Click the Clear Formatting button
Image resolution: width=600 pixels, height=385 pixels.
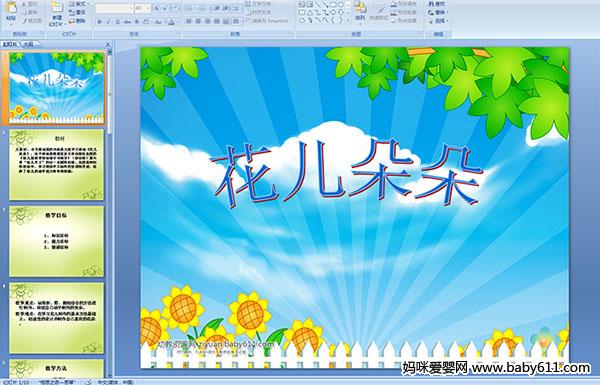point(176,8)
